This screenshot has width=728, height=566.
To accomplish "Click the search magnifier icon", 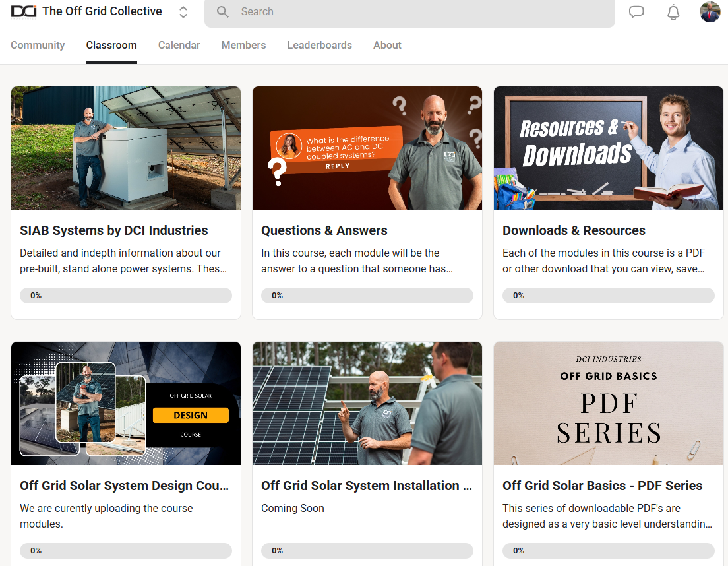I will [x=222, y=11].
